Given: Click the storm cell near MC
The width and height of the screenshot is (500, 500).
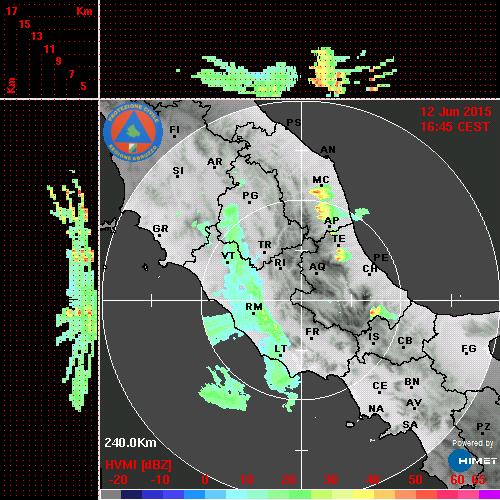Looking at the screenshot, I should click(x=321, y=193).
